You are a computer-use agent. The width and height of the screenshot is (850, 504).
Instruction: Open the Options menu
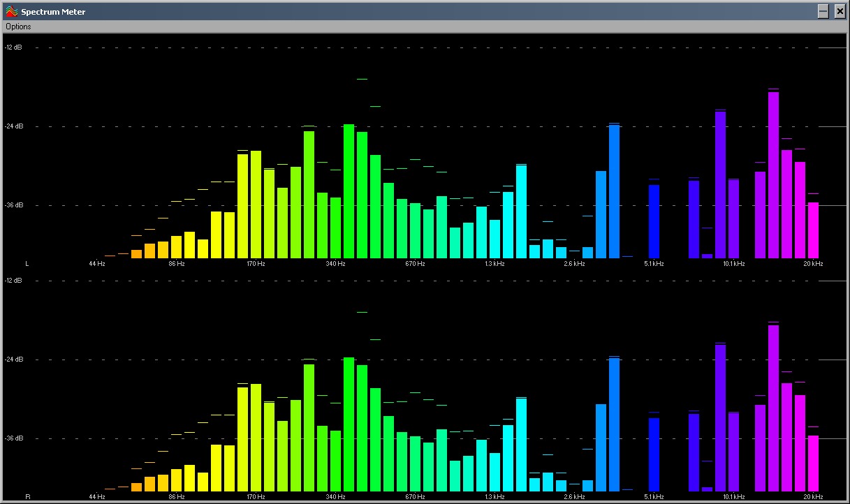point(18,27)
